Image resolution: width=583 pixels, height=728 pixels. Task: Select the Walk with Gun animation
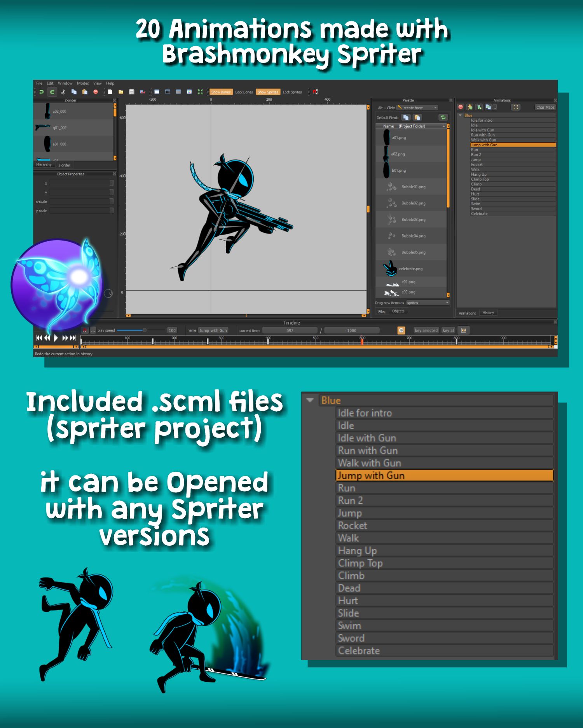click(x=483, y=140)
